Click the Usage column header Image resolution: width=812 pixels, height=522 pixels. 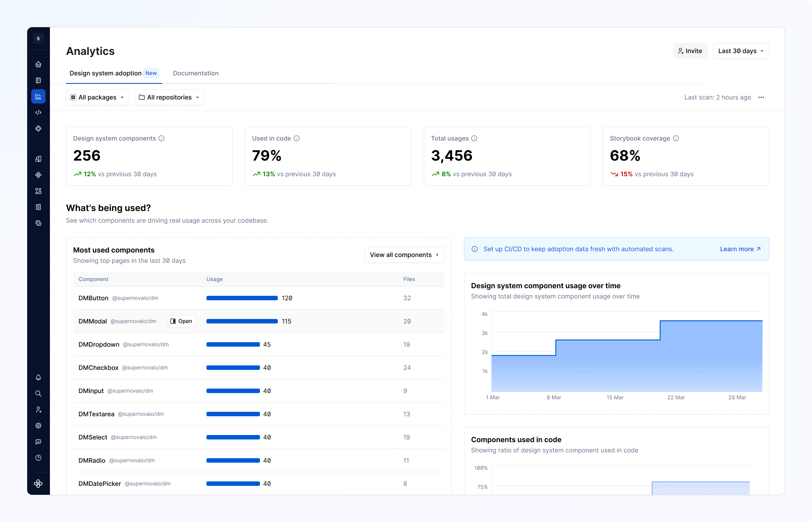click(x=214, y=279)
